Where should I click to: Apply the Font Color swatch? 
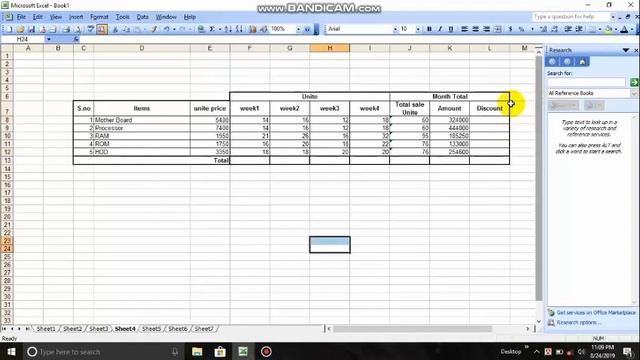point(624,29)
